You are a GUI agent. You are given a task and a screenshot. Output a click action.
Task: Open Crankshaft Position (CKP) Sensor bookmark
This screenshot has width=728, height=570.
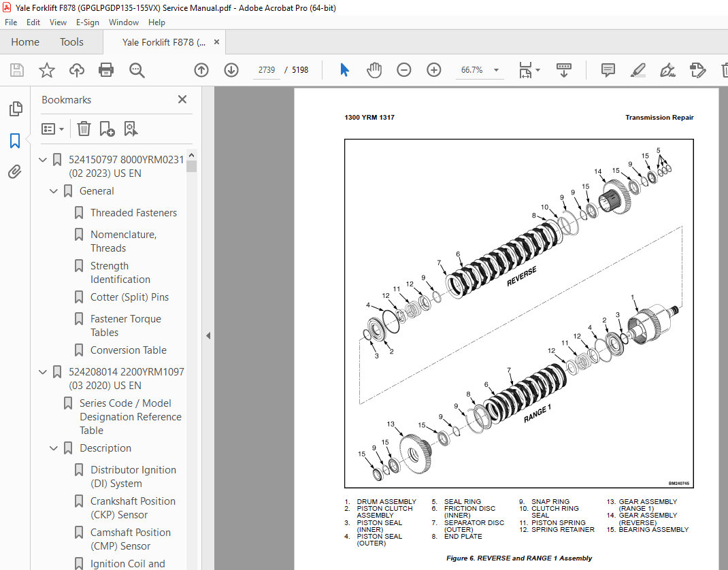point(133,508)
